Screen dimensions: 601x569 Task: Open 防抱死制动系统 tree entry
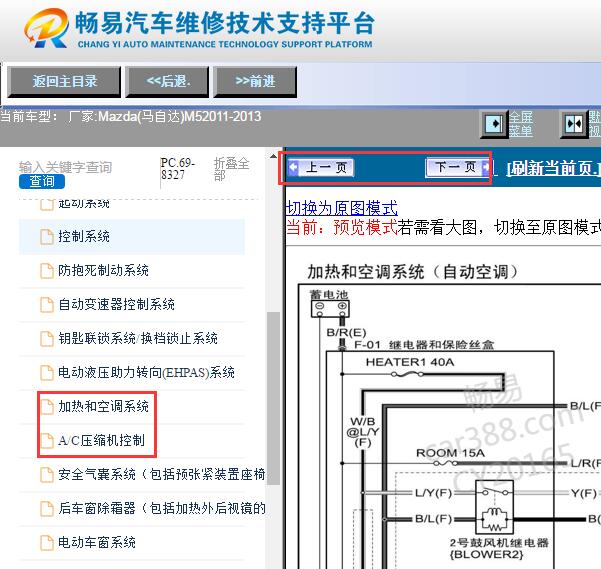click(x=103, y=271)
